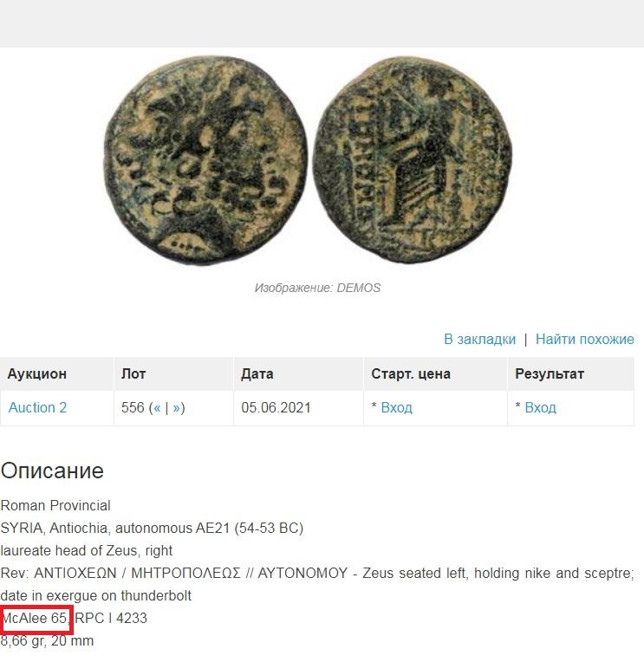Image resolution: width=644 pixels, height=662 pixels.
Task: Click the 'Описание' section heading
Action: 52,471
